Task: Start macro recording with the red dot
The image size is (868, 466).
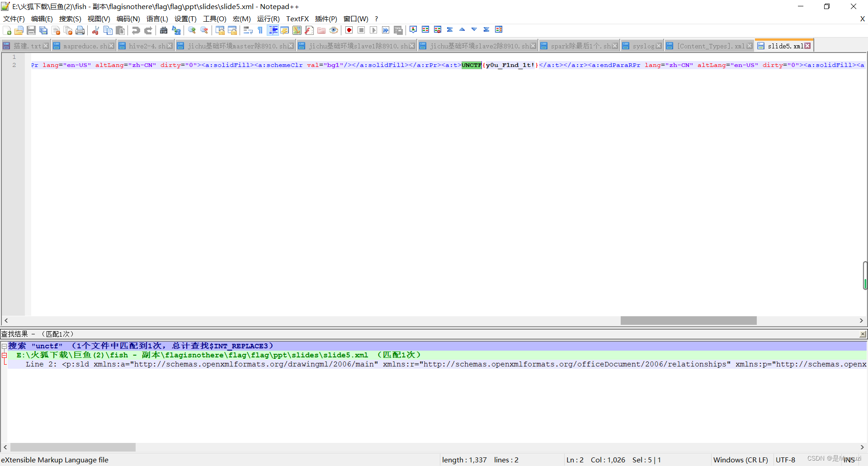Action: (x=349, y=30)
